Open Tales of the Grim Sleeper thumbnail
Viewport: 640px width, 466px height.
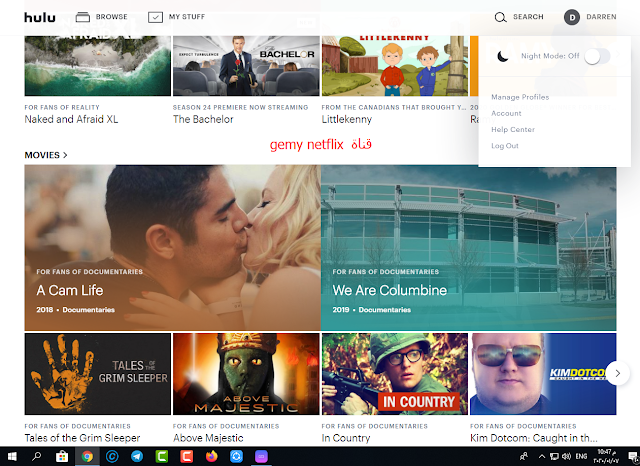click(x=98, y=374)
